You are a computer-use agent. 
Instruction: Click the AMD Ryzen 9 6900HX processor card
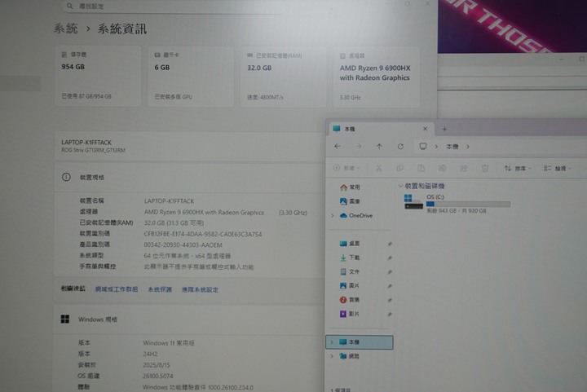376,77
